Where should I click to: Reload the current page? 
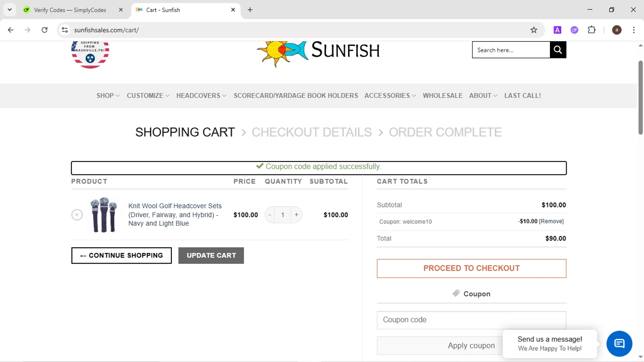[x=45, y=30]
